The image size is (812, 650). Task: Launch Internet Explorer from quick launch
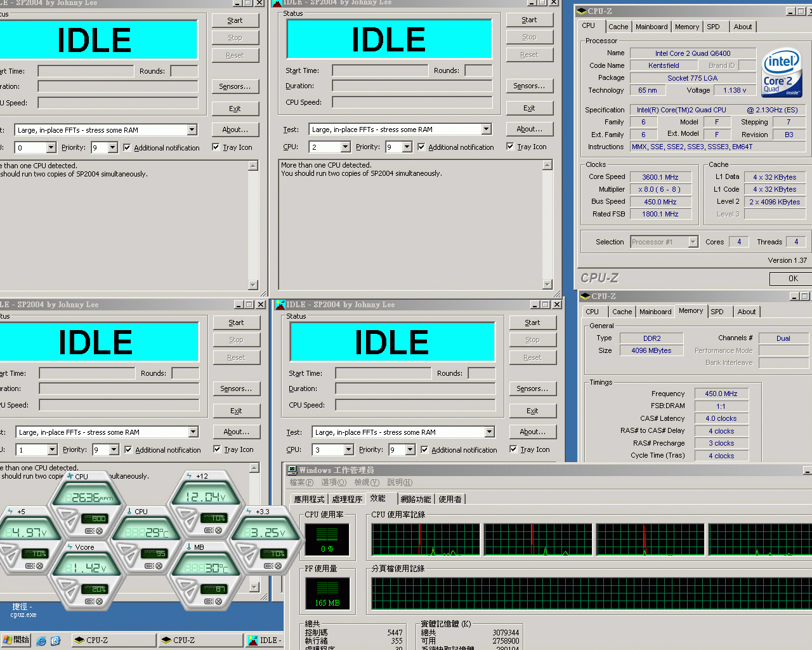(41, 640)
